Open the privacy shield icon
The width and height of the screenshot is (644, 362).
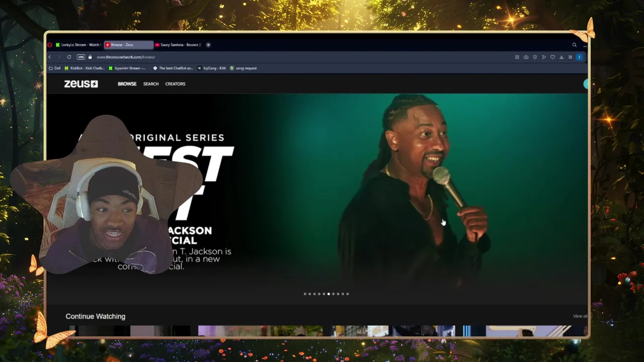click(x=535, y=57)
